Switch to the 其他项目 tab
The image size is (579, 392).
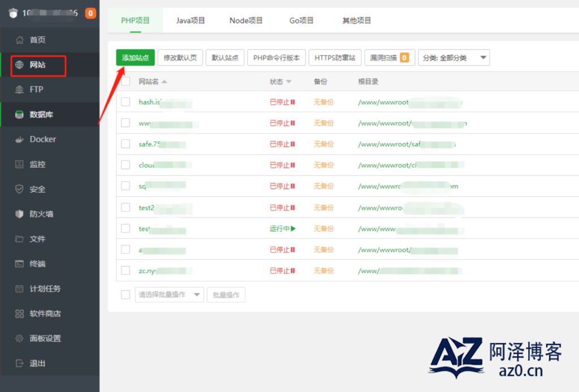click(357, 21)
